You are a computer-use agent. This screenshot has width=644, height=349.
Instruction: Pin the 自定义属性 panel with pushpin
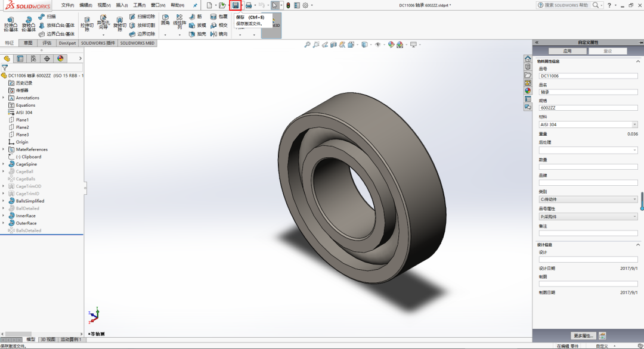(x=640, y=42)
